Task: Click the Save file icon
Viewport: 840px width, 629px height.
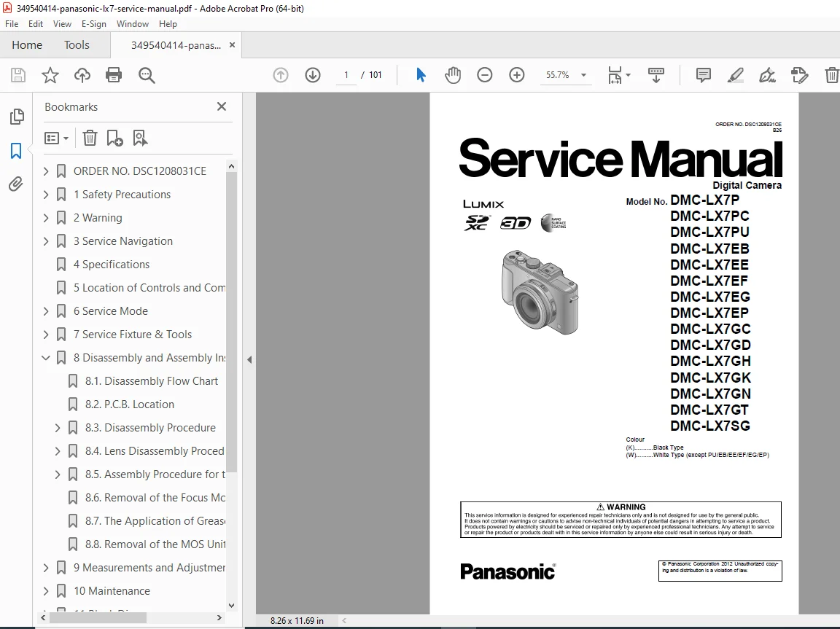Action: tap(18, 76)
